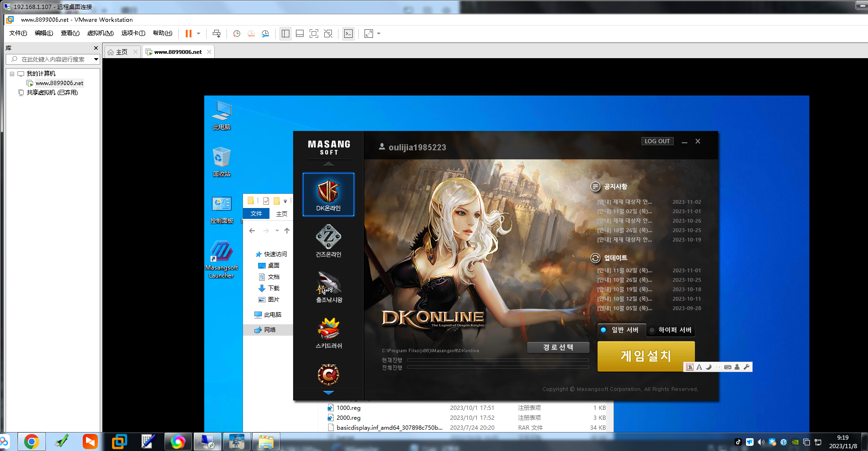Image resolution: width=868 pixels, height=451 pixels.
Task: Click the stretch guest display icon
Action: point(369,34)
